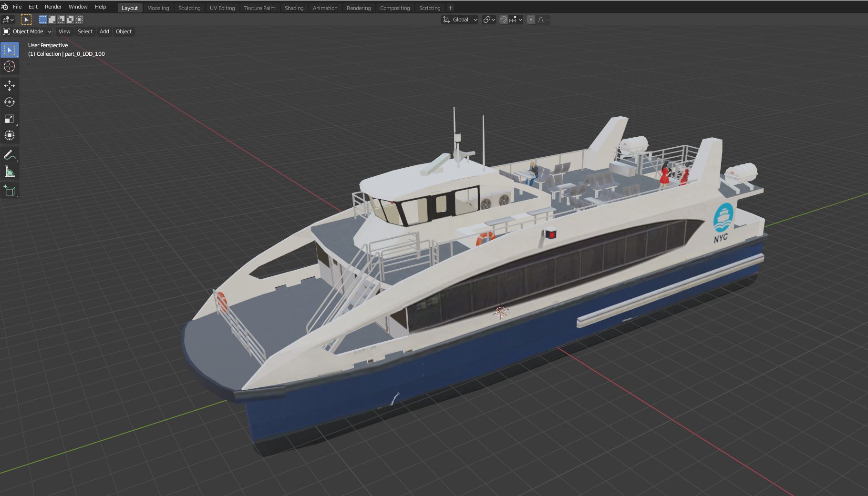Screen dimensions: 868x496
Task: Click the 3D cursor on the ferry hull
Action: [501, 312]
